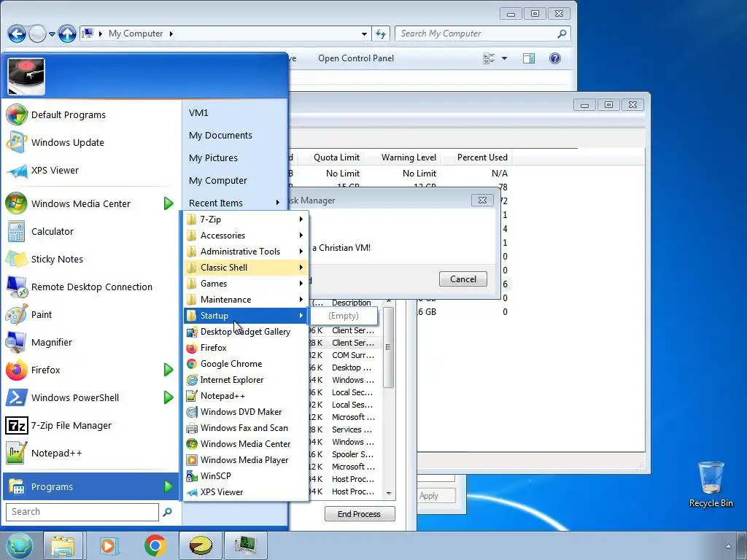Screen dimensions: 747x560
Task: Select Startup folder in Programs
Action: pos(245,316)
